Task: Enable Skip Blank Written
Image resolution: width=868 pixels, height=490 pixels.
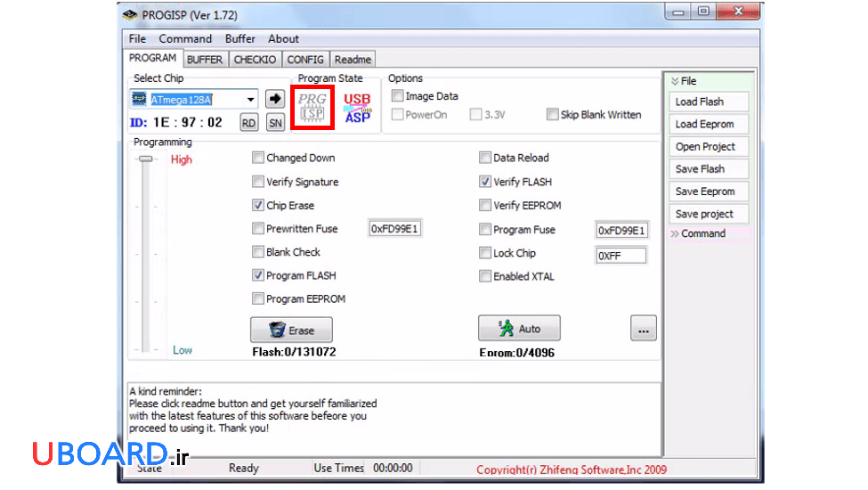Action: click(x=553, y=115)
